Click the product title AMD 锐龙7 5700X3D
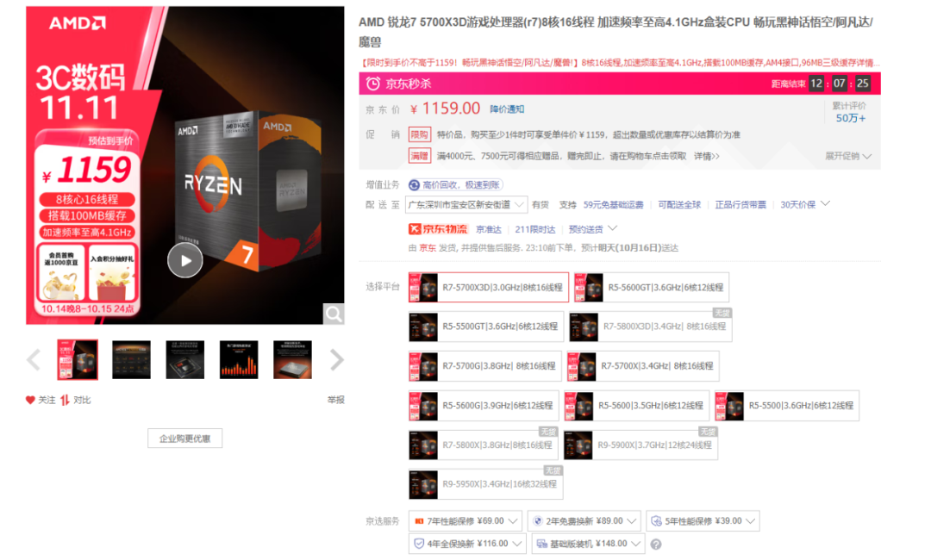 615,31
